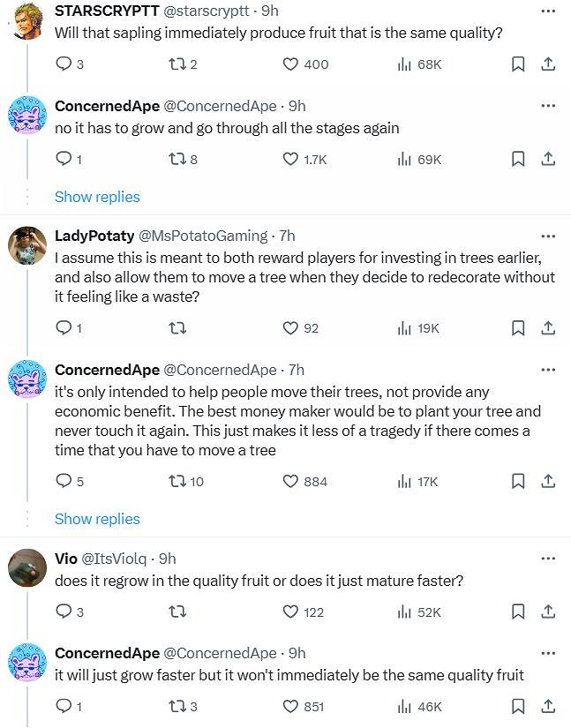This screenshot has width=571, height=728.
Task: Retweet STARSCRYPTT's tweet with 2 reposts
Action: (177, 64)
